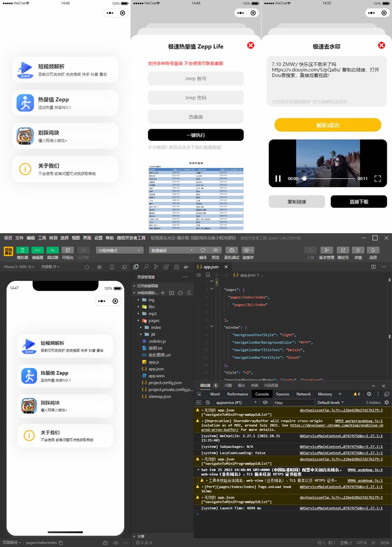The image size is (392, 547).
Task: Toggle the editor panel button
Action: coord(37,250)
